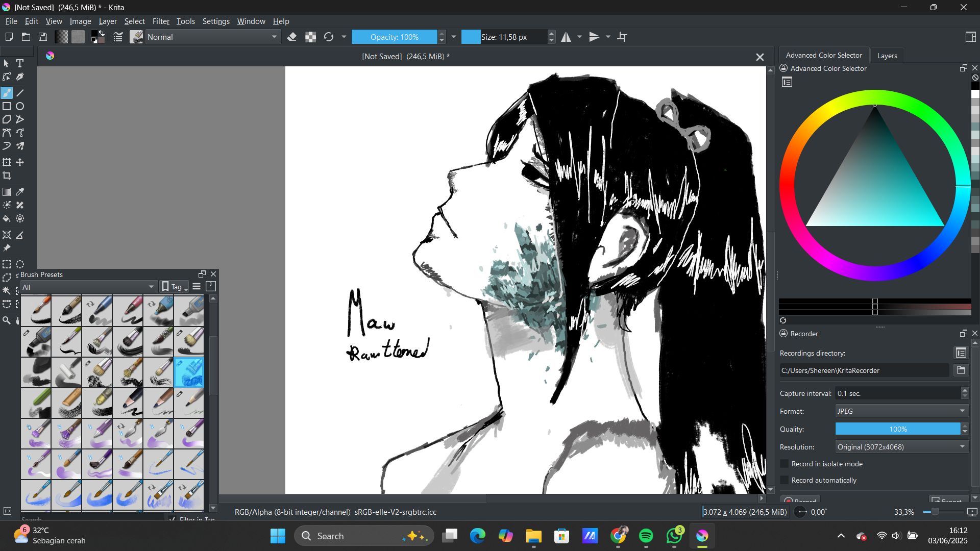Expand Horizontal Mirror options arrow

(579, 37)
